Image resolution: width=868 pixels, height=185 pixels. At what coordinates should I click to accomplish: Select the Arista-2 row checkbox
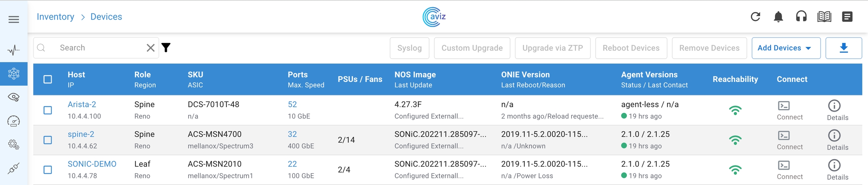[x=48, y=110]
